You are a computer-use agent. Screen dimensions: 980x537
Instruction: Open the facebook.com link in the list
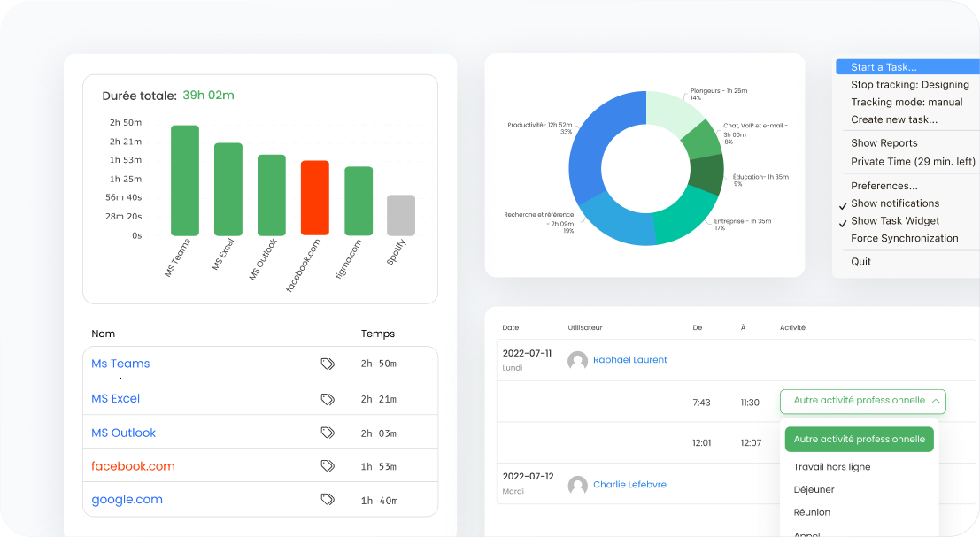133,466
